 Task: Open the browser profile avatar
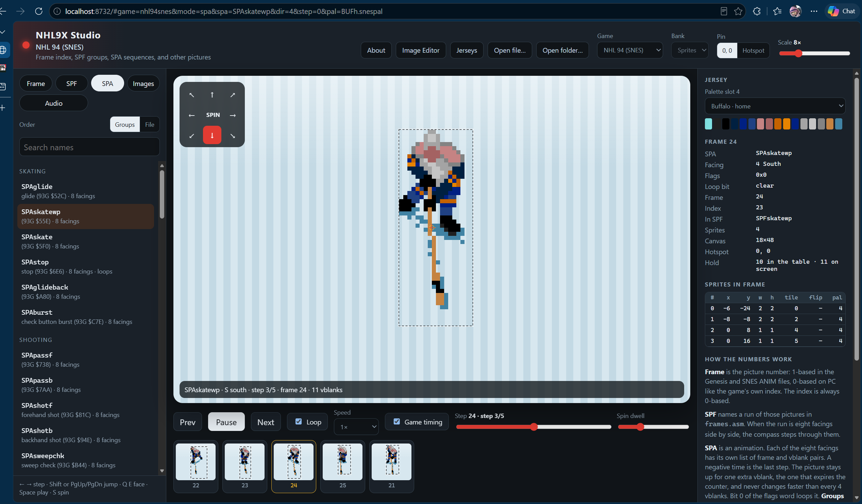point(795,11)
